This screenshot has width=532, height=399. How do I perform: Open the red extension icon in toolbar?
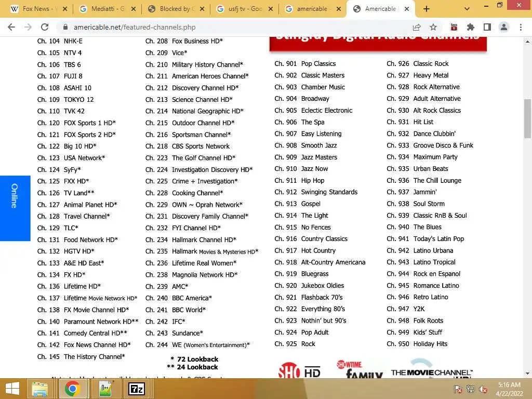pyautogui.click(x=454, y=27)
